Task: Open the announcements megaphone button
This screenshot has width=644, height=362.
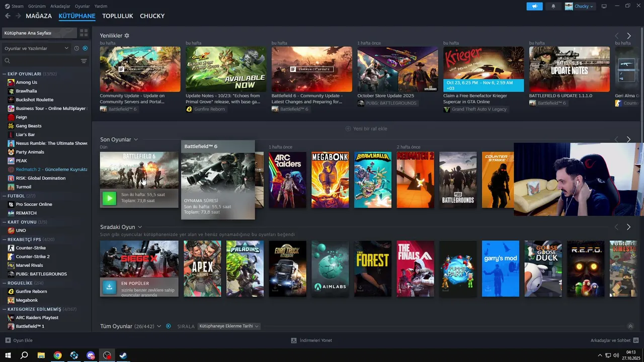Action: click(x=534, y=6)
